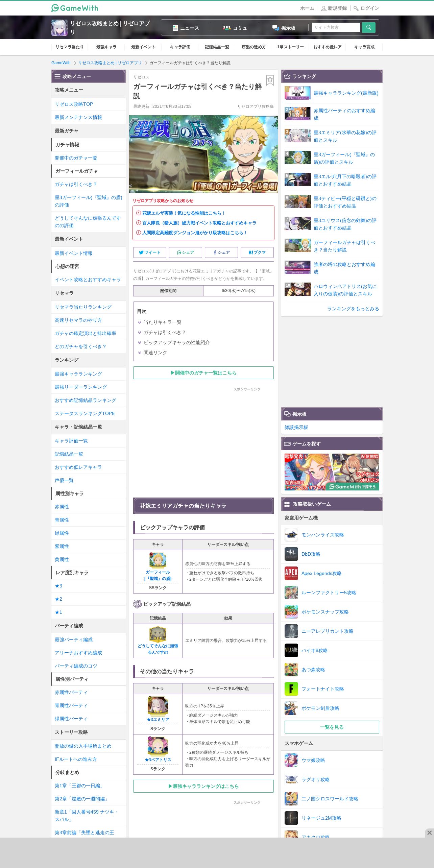
Task: Open the Fortnite game icon
Action: [291, 689]
